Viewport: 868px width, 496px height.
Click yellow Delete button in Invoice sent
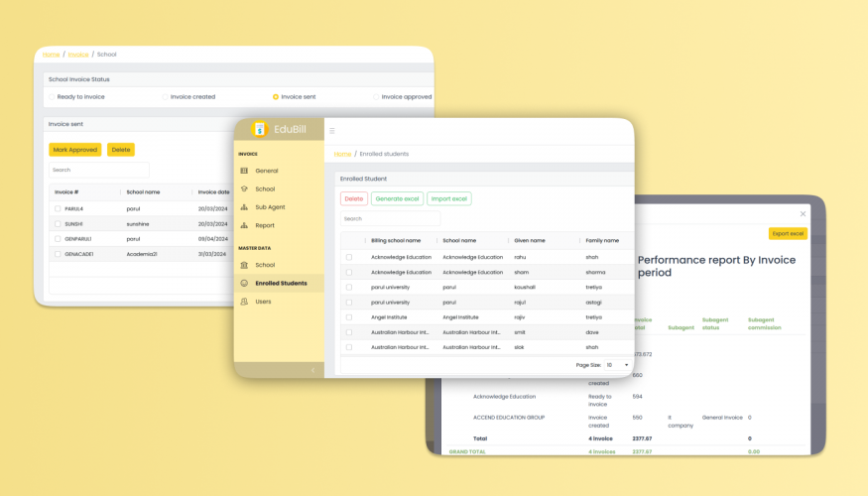[x=121, y=150]
